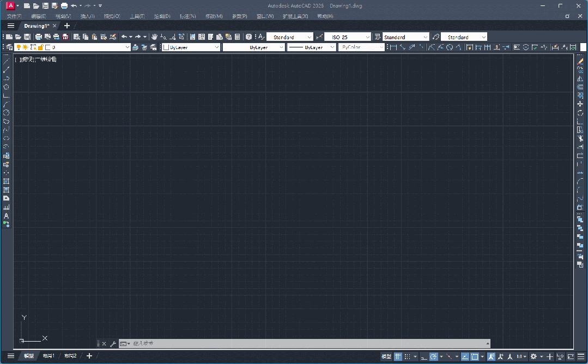This screenshot has height=364, width=588.
Task: Select the Polygon tool in draw toolbar
Action: tap(7, 87)
